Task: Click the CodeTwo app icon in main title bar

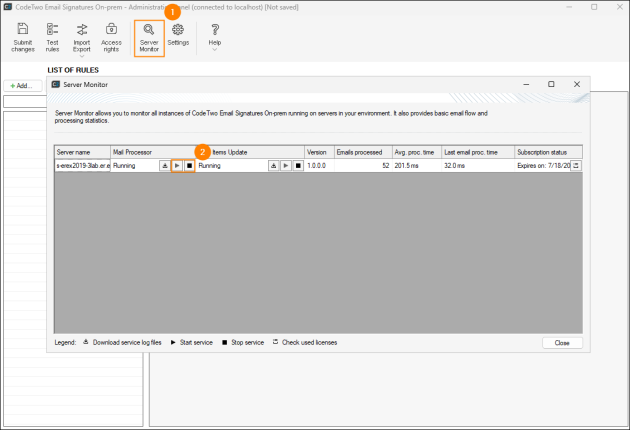Action: [x=8, y=7]
